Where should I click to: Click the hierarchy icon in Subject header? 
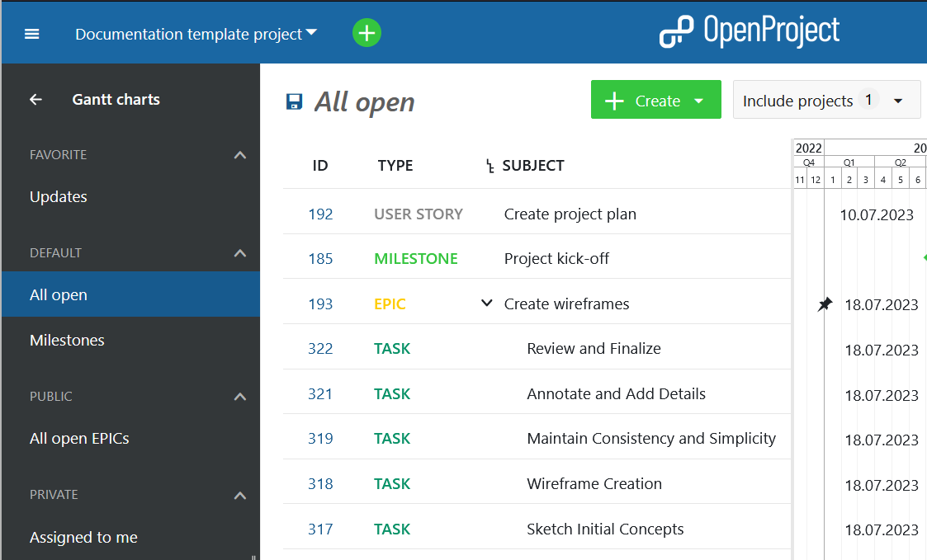pos(490,167)
